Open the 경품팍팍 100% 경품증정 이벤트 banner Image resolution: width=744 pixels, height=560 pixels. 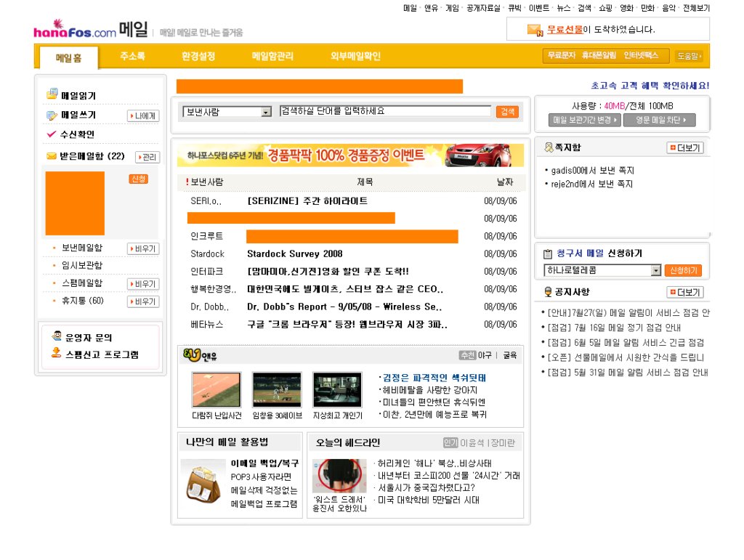pos(350,155)
